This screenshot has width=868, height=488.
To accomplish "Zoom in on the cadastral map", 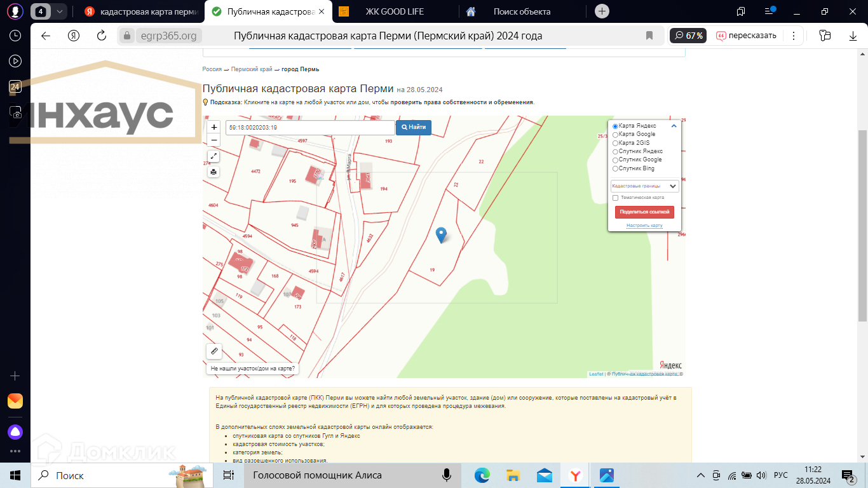I will coord(214,127).
